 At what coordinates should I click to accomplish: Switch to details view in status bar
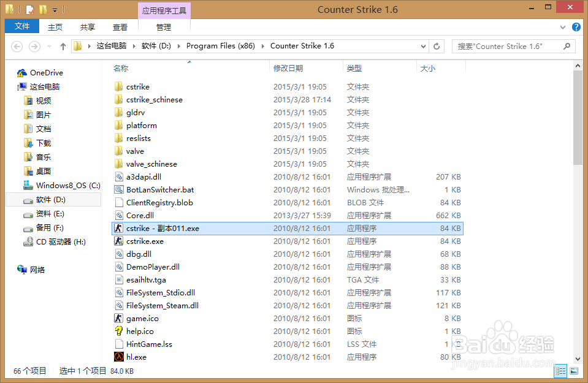560,371
